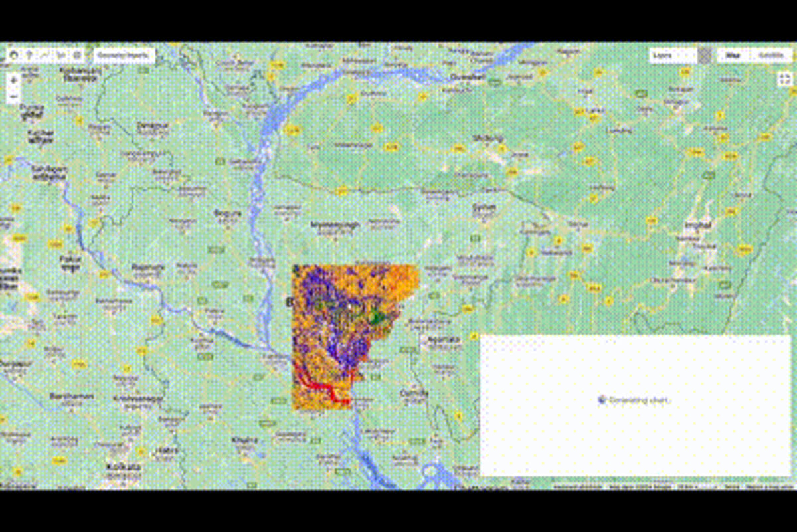Image resolution: width=797 pixels, height=532 pixels.
Task: Select the draw line tool
Action: [46, 56]
